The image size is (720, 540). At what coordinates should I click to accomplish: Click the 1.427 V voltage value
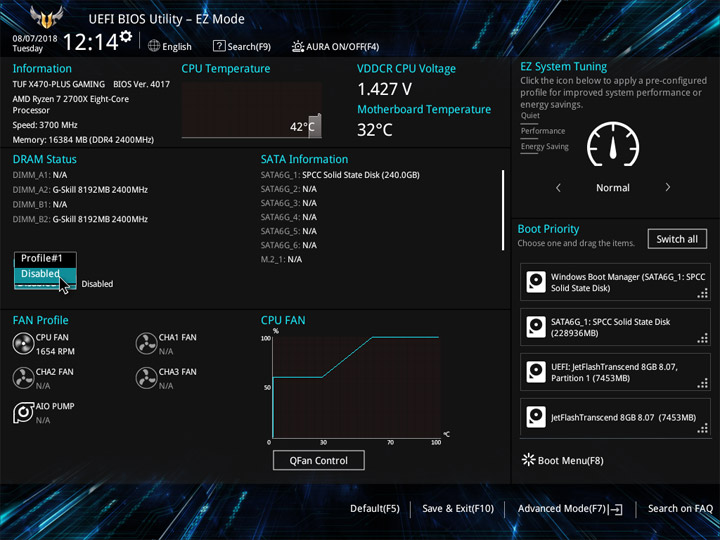(385, 89)
